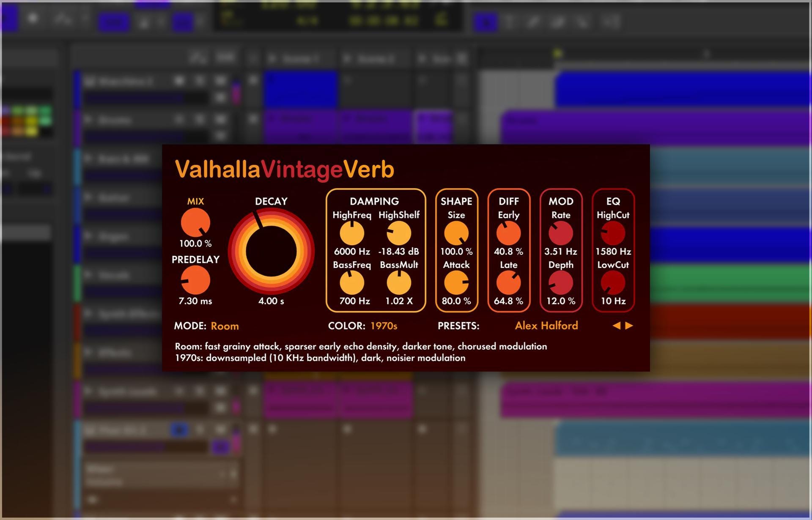
Task: Adjust the BassMult damping knob
Action: (399, 283)
